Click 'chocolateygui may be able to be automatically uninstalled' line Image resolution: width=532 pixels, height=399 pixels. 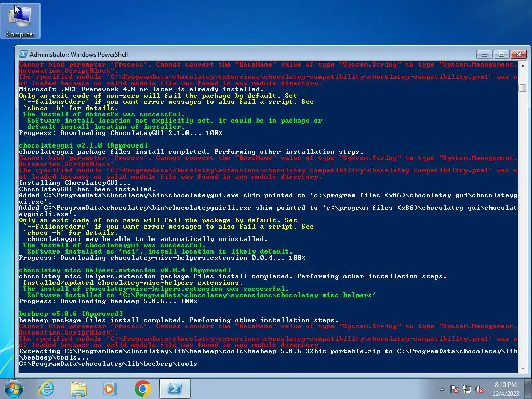148,239
